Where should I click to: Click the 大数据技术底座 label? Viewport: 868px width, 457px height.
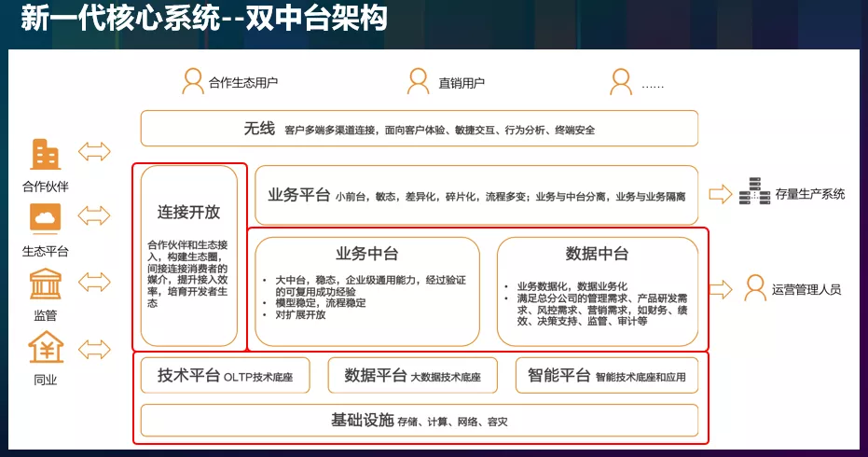pos(446,377)
